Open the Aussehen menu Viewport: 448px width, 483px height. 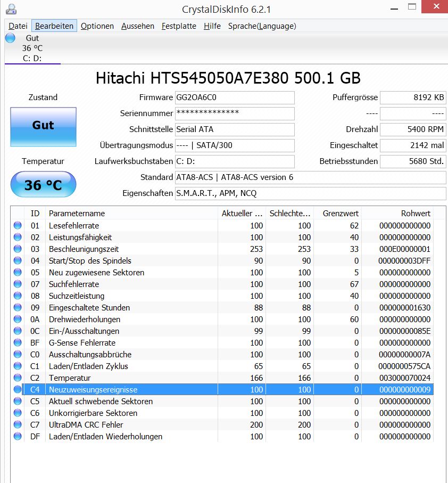137,26
